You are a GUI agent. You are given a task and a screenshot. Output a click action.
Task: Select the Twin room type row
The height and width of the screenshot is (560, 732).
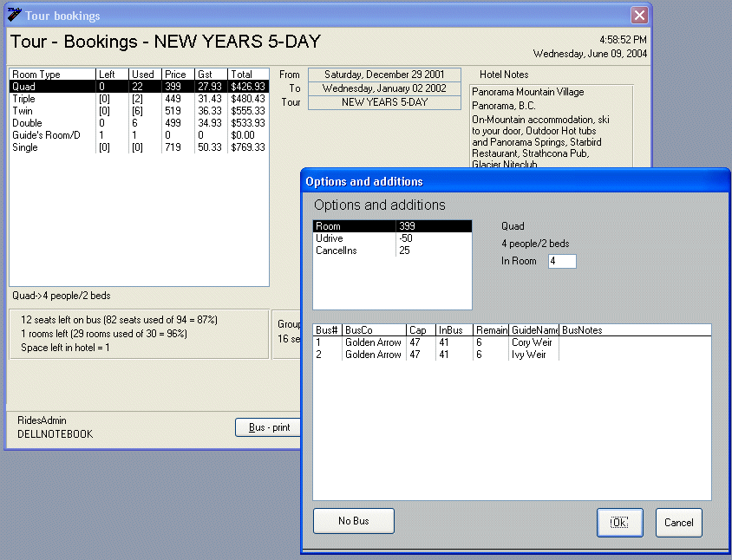[139, 111]
